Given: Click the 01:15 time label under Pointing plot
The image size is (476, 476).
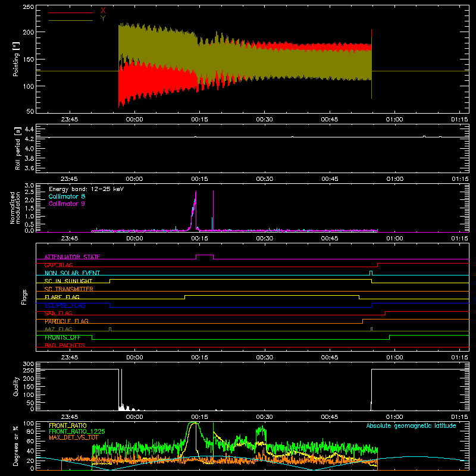Looking at the screenshot, I should coord(459,120).
